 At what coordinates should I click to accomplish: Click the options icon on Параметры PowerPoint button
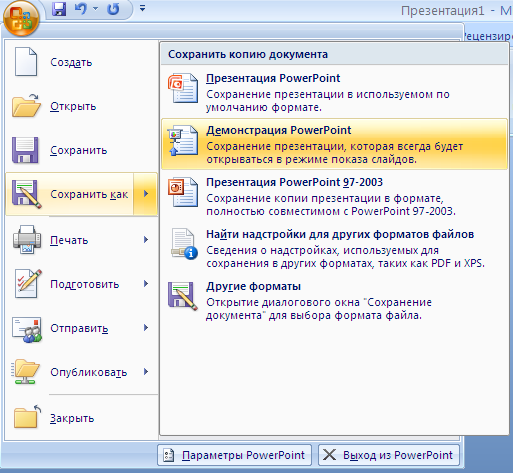tap(169, 455)
